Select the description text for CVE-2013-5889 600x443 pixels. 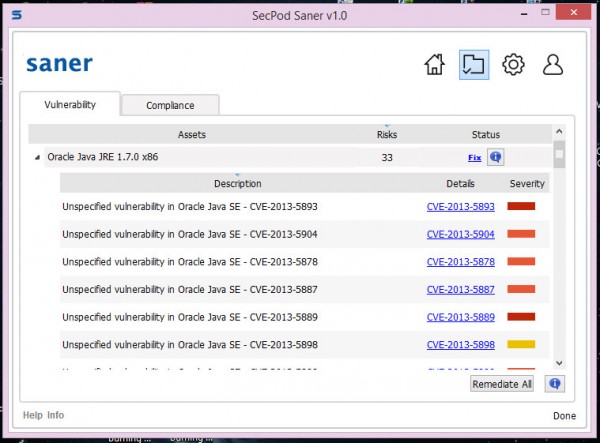190,317
